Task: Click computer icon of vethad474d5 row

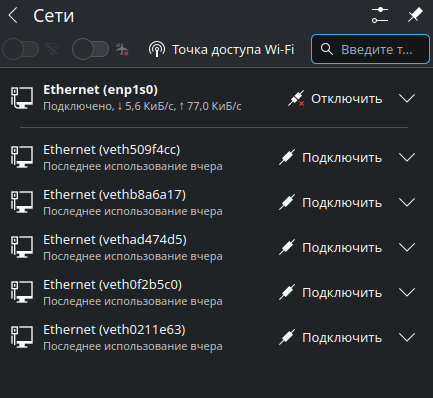Action: (x=22, y=247)
